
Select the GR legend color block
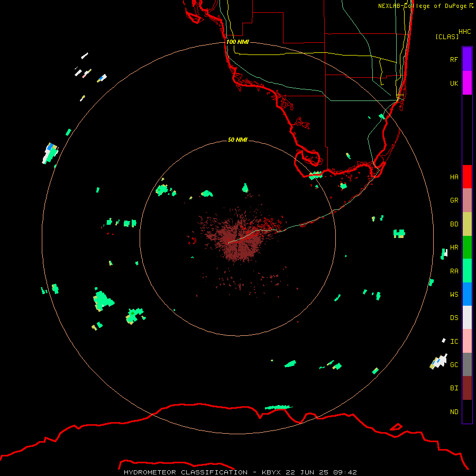coord(467,200)
